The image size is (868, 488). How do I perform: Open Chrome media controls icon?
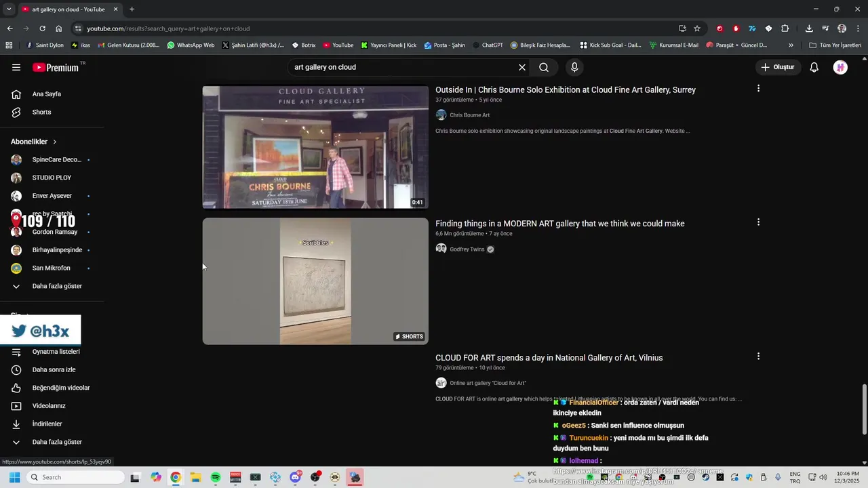[x=825, y=28]
